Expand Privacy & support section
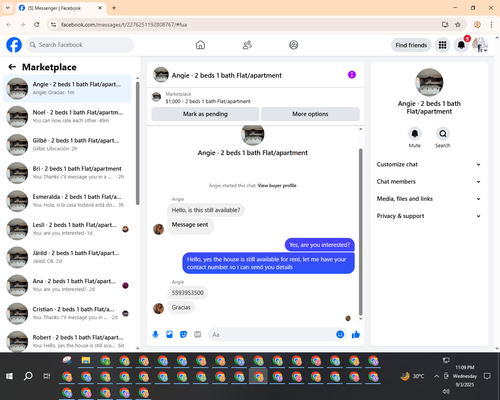 coord(429,216)
